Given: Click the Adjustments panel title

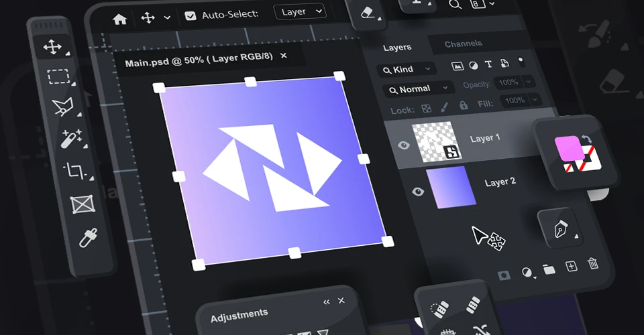Looking at the screenshot, I should 239,316.
